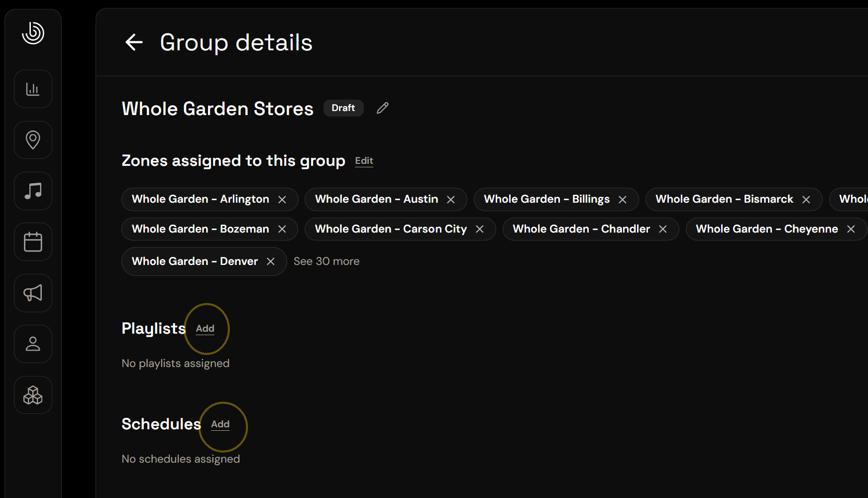Select the Whole Garden - Bozeman chip label
868x498 pixels.
[201, 229]
